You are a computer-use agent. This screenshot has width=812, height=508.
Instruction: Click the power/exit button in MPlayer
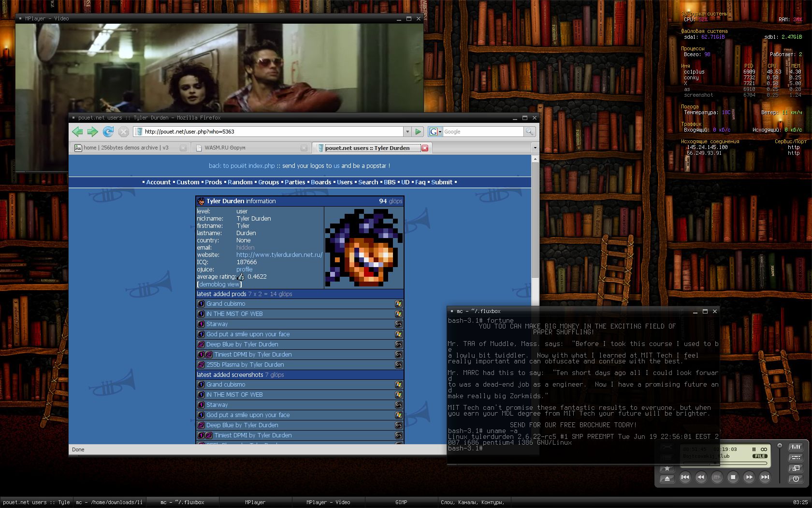[796, 479]
